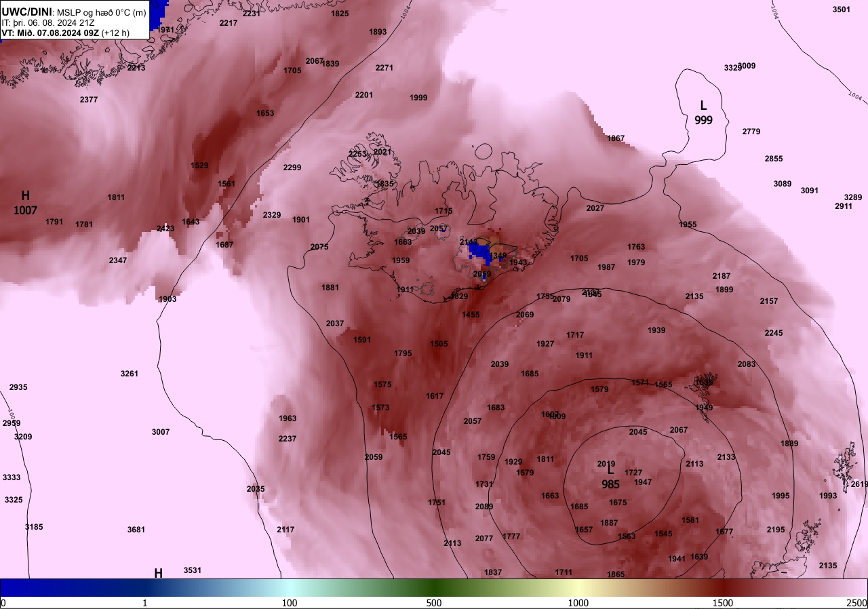Click the height value 1653
868x609 pixels.
click(x=265, y=113)
